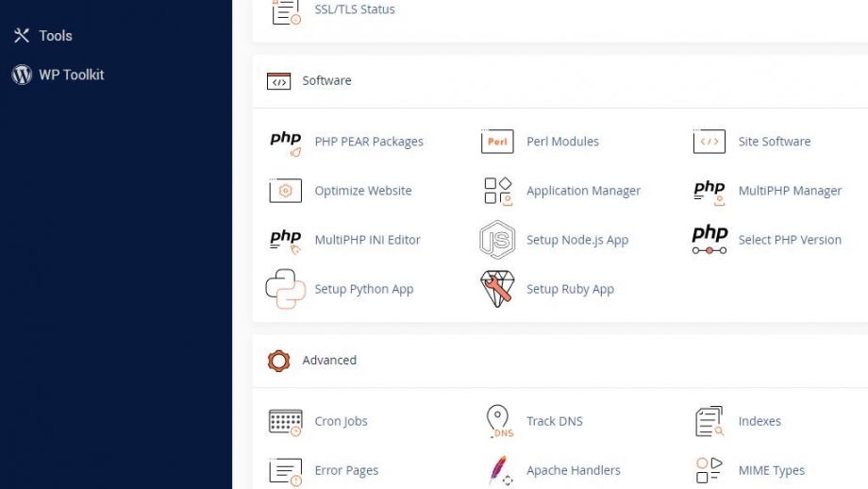Image resolution: width=868 pixels, height=489 pixels.
Task: Open the MultiPHP Manager link
Action: (790, 191)
